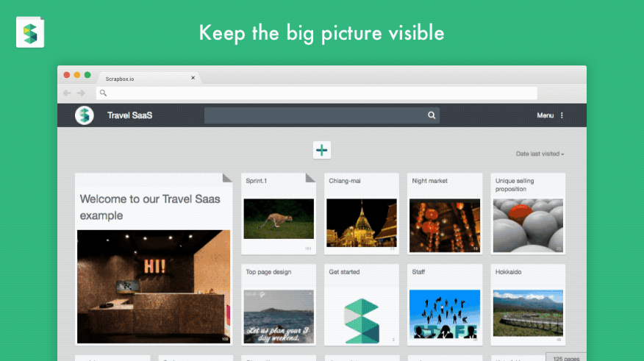Open the Date last visited sort dropdown

[540, 154]
